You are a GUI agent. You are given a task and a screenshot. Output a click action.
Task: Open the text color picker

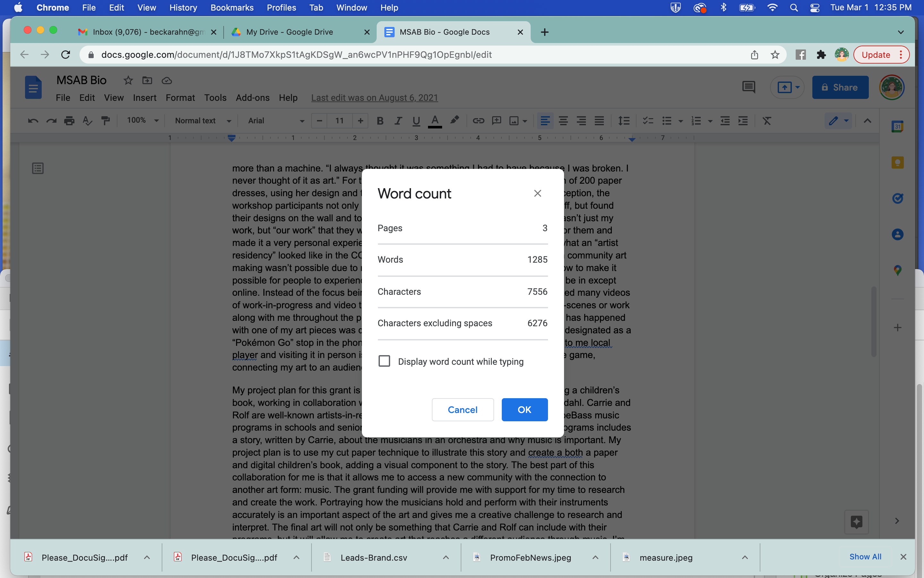coord(435,121)
